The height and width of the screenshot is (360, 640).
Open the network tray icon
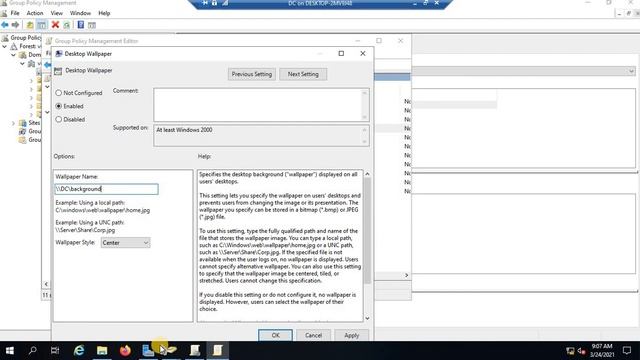coord(570,351)
